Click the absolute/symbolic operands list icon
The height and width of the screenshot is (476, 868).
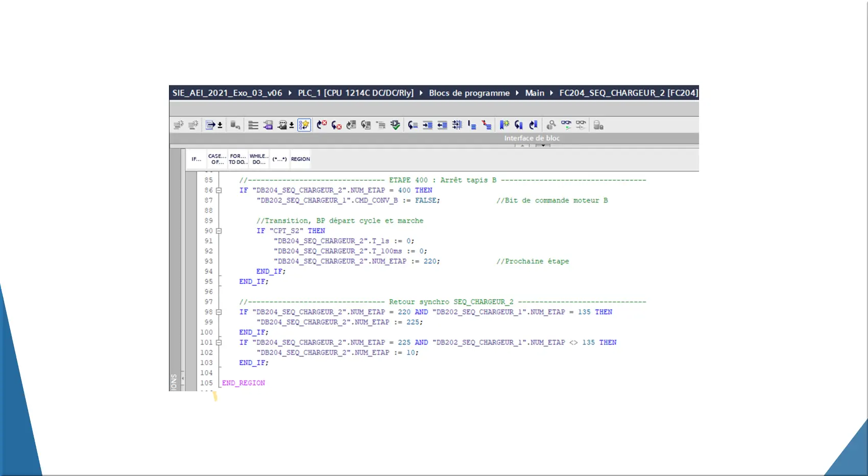pyautogui.click(x=253, y=125)
